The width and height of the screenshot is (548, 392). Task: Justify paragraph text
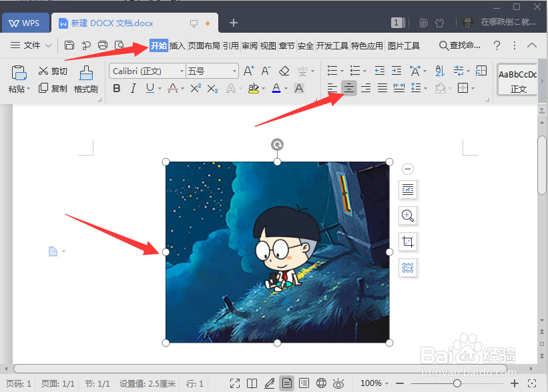(382, 87)
